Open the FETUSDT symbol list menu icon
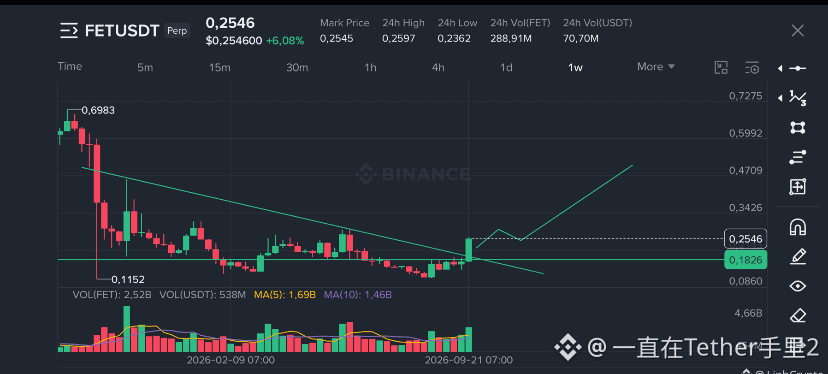 69,31
